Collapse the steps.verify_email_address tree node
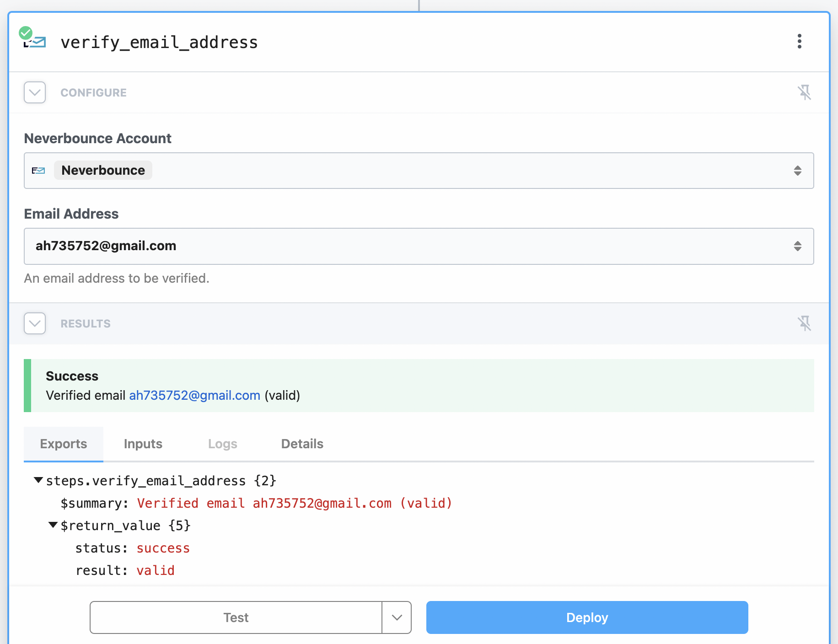 [38, 480]
